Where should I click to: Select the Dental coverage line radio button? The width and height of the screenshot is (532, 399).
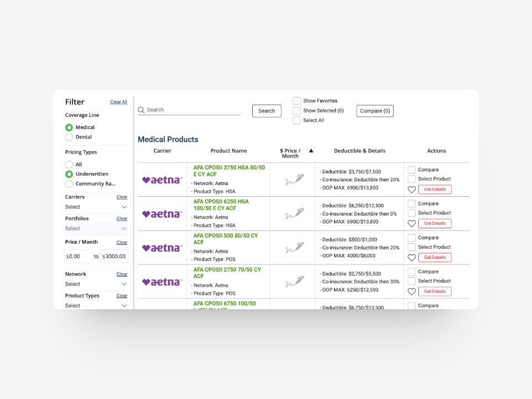[x=69, y=137]
